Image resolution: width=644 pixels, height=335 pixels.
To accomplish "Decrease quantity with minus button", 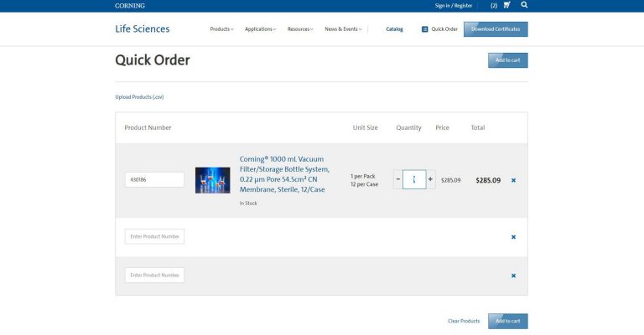I will [398, 179].
